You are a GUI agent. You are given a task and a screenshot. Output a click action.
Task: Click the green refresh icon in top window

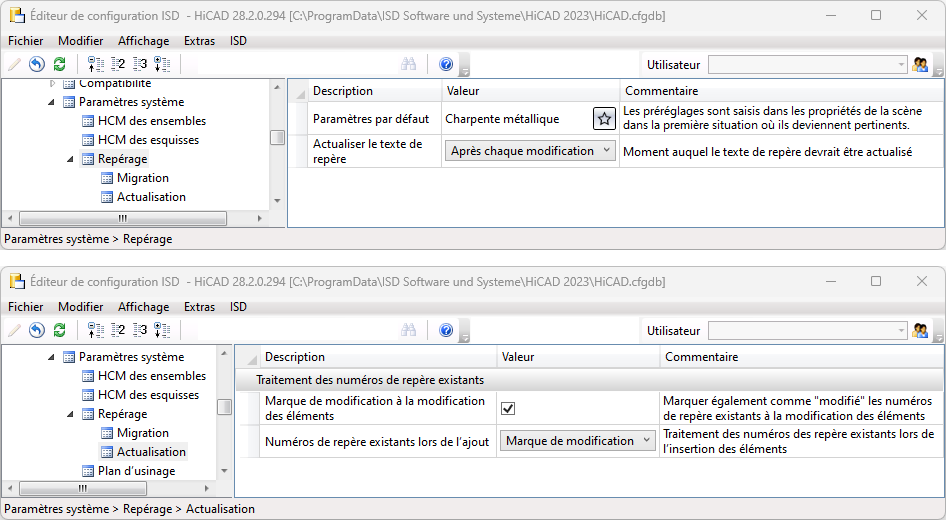click(x=59, y=64)
